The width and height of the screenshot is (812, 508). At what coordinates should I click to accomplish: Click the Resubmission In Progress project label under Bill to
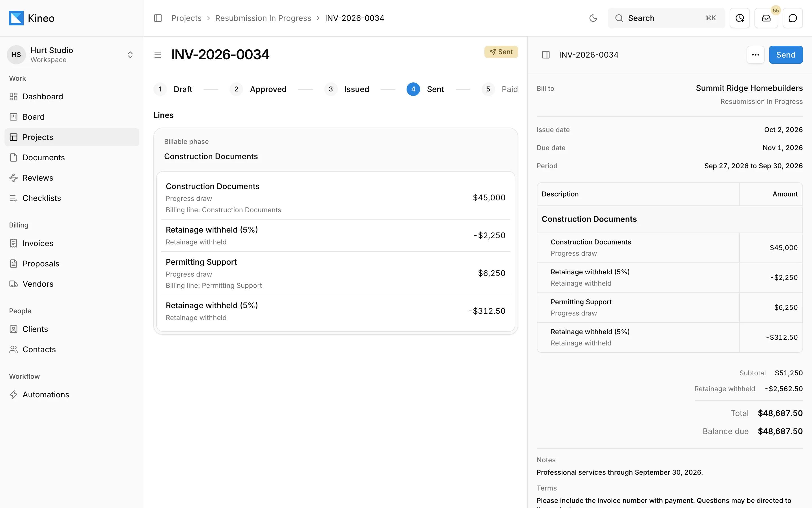coord(761,102)
